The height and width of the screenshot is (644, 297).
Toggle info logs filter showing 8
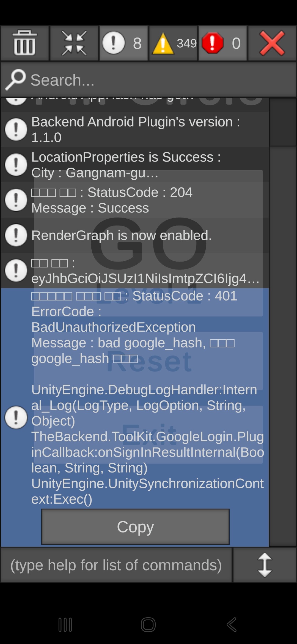click(x=123, y=43)
